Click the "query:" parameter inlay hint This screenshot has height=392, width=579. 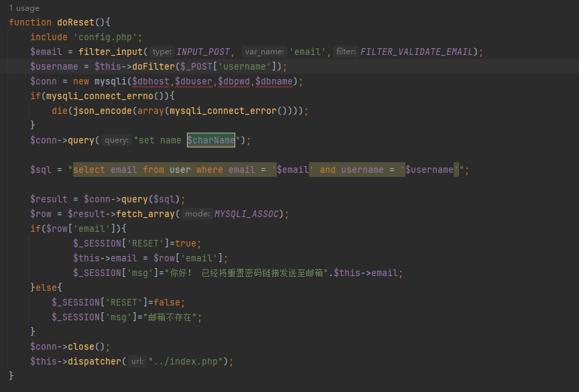(x=116, y=140)
